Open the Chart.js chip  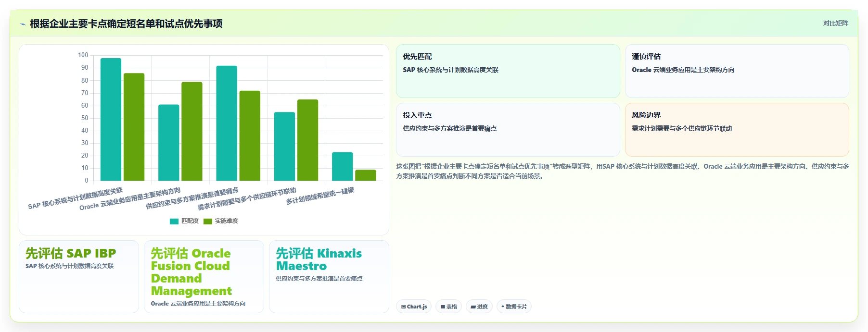[x=414, y=307]
